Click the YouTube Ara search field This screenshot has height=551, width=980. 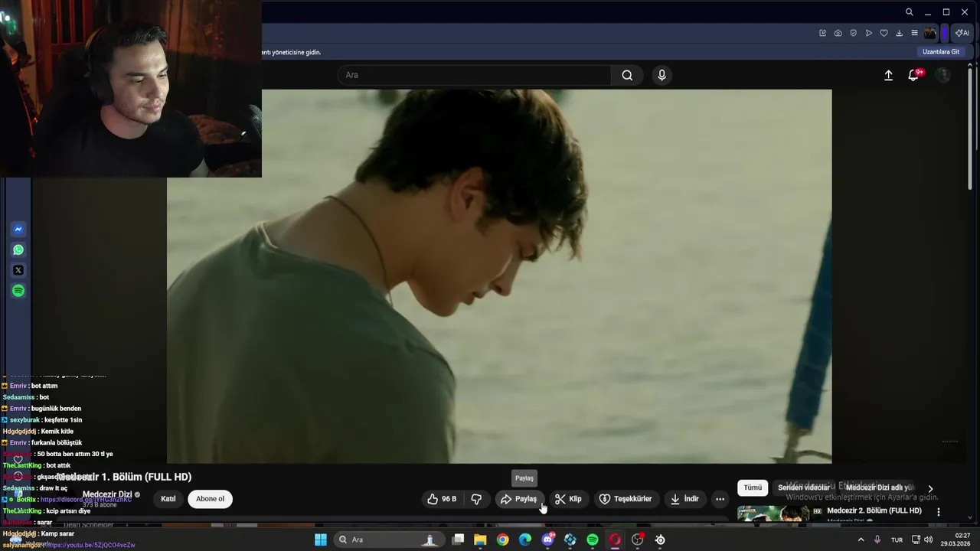[475, 75]
